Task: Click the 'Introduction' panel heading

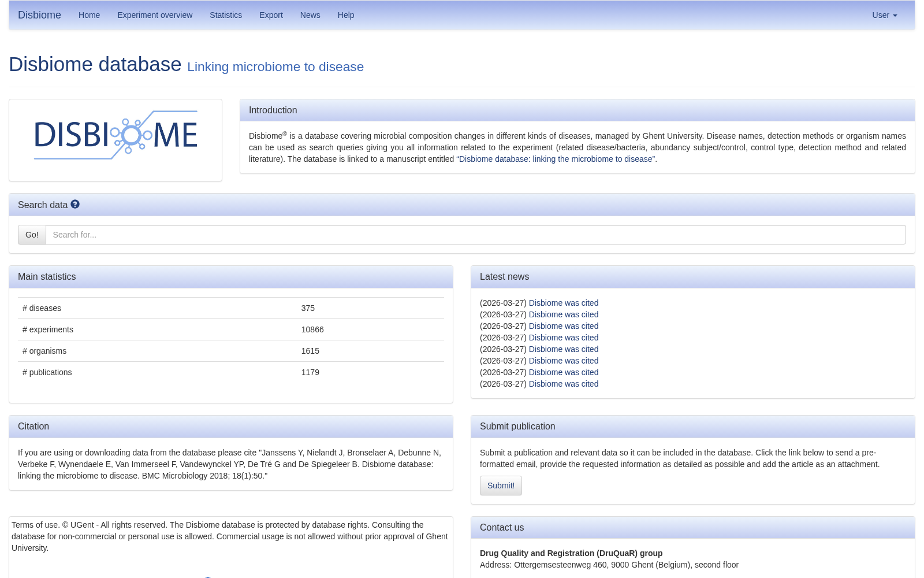Action: (273, 110)
